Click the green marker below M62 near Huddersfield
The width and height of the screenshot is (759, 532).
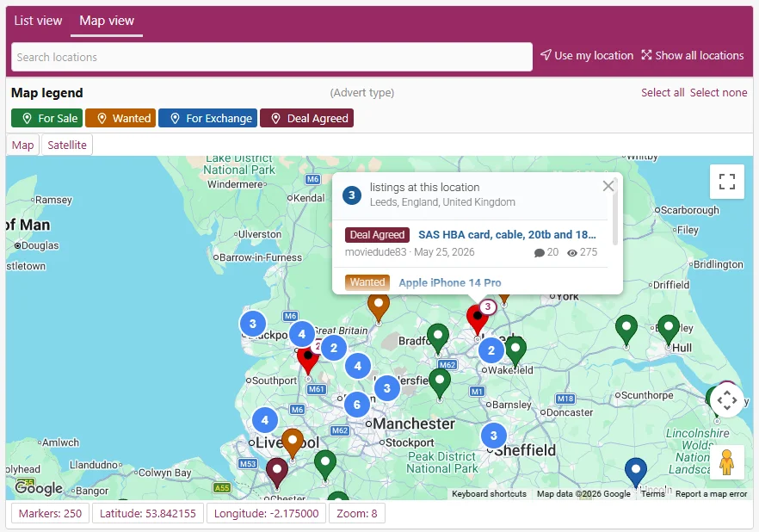[440, 383]
